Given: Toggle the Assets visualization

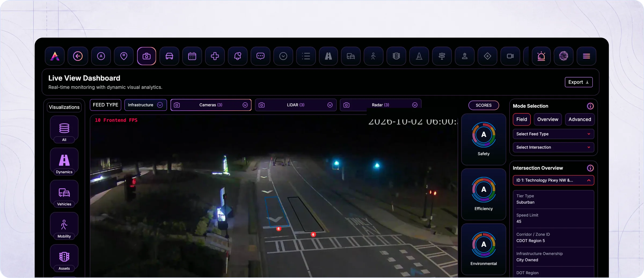Looking at the screenshot, I should click(x=64, y=258).
